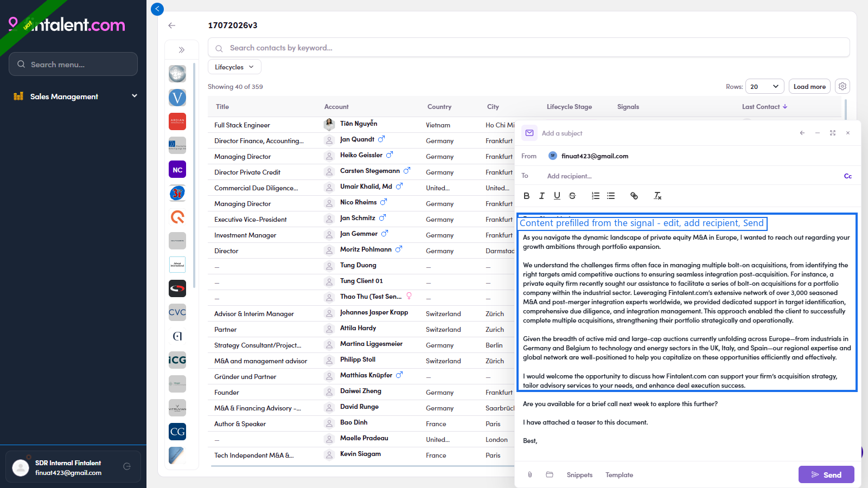Clear text formatting in email editor
This screenshot has height=488, width=868.
(x=658, y=196)
